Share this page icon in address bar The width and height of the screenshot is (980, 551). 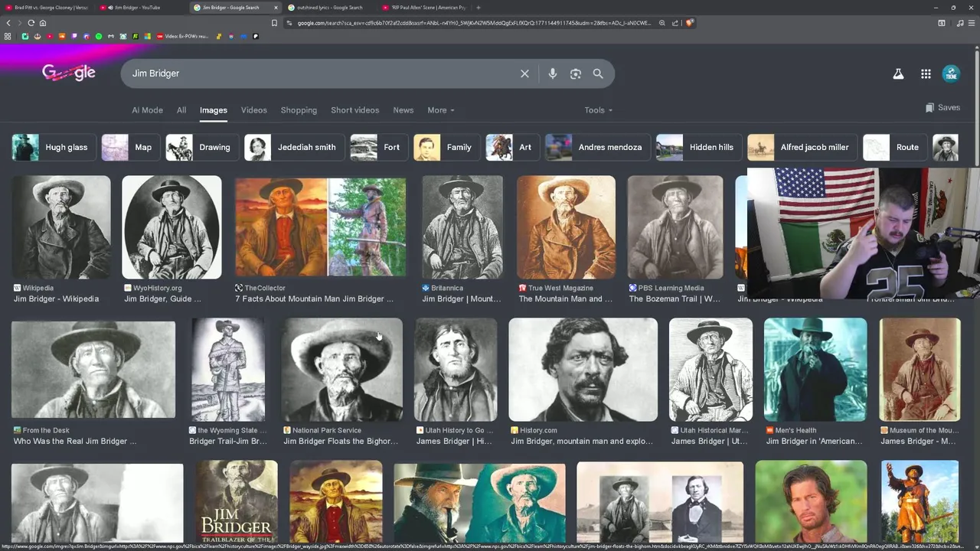[675, 23]
